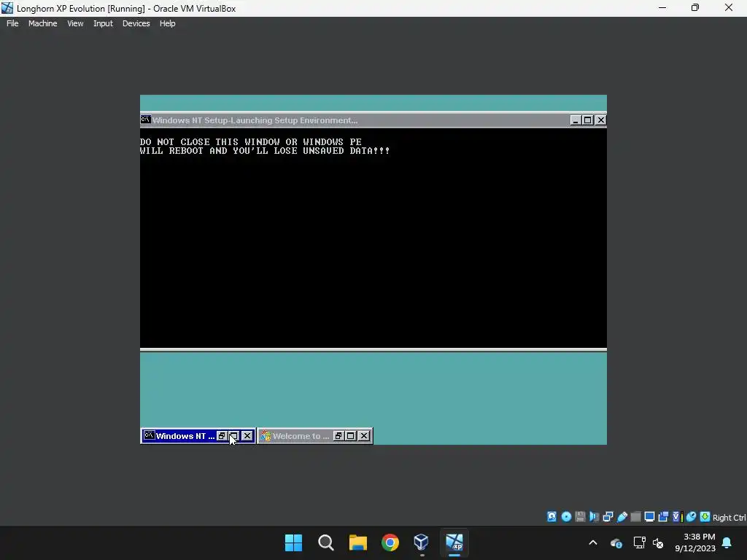Click the keyboard capture host key icon

705,517
